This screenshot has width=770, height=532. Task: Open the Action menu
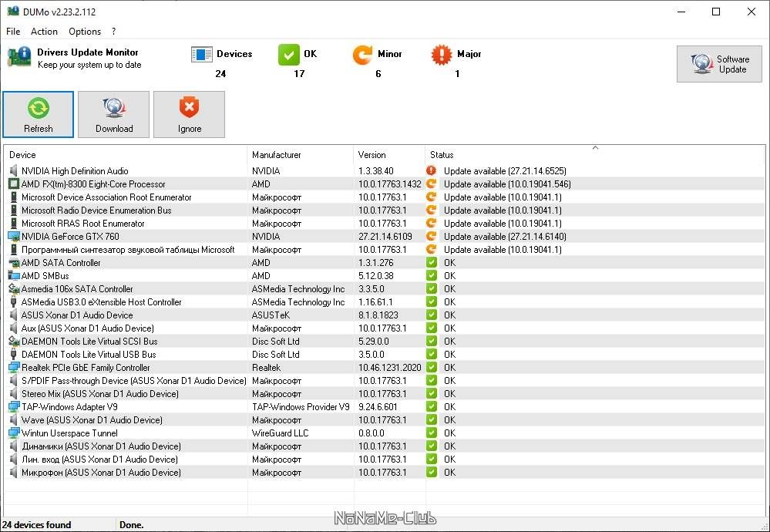pyautogui.click(x=44, y=32)
